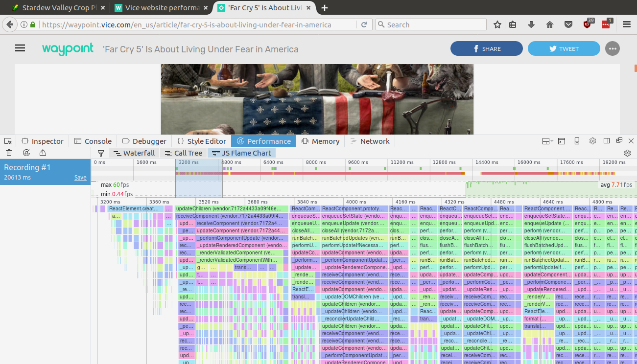Open the timeline filter funnel
Image resolution: width=637 pixels, height=364 pixels.
[101, 153]
